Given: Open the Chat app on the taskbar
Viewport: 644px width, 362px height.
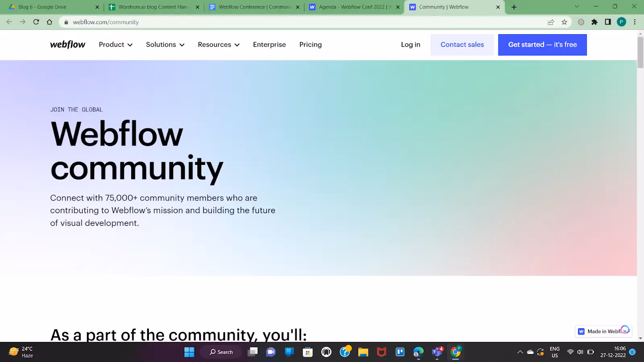Looking at the screenshot, I should coord(271,352).
